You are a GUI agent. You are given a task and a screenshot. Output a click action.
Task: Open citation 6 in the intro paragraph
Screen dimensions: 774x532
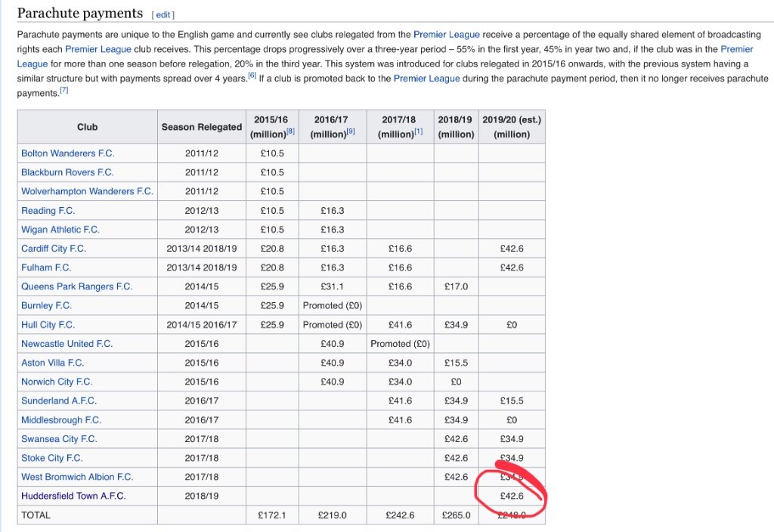tap(252, 76)
